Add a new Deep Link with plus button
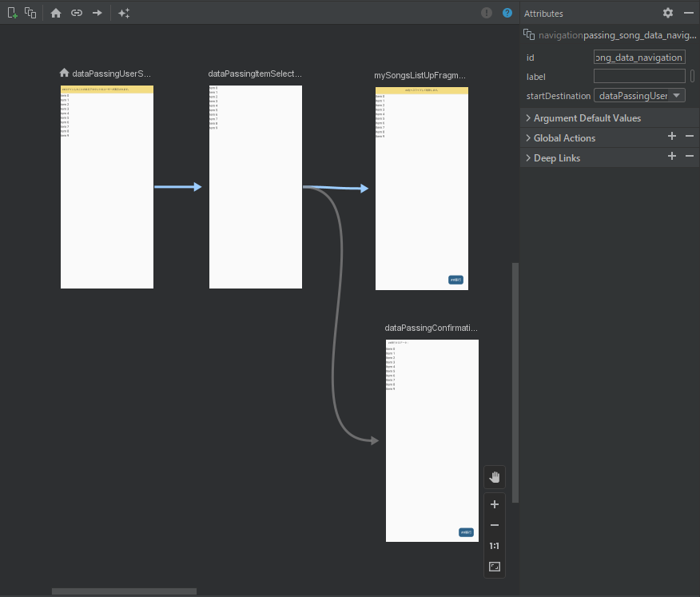 click(x=672, y=157)
